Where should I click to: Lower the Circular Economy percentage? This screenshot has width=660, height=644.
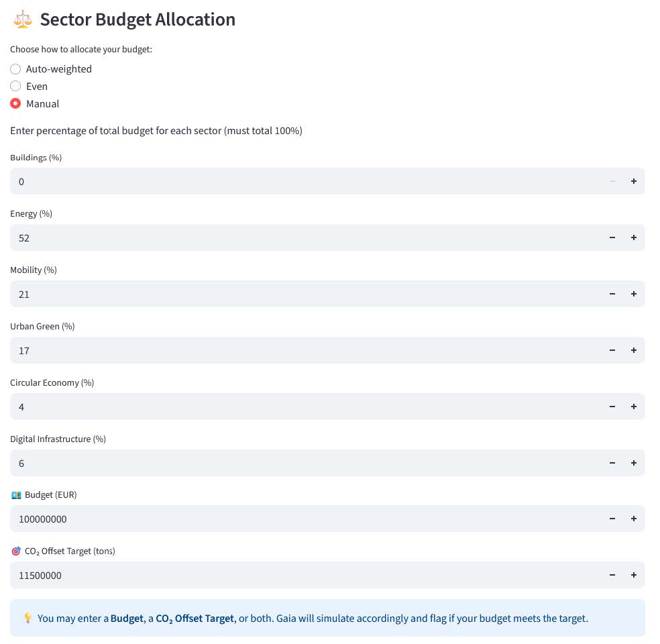(612, 407)
